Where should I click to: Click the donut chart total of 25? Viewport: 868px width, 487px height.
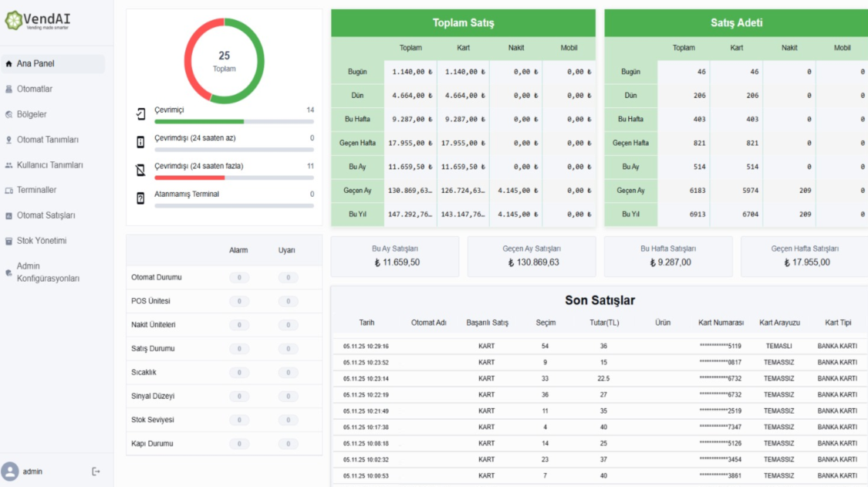(224, 61)
